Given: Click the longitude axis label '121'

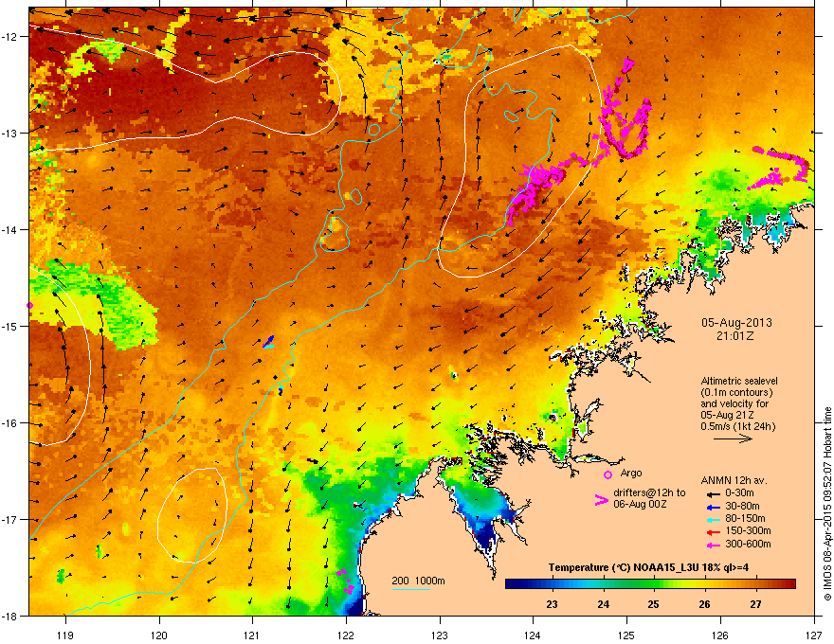Looking at the screenshot, I should coord(252,635).
